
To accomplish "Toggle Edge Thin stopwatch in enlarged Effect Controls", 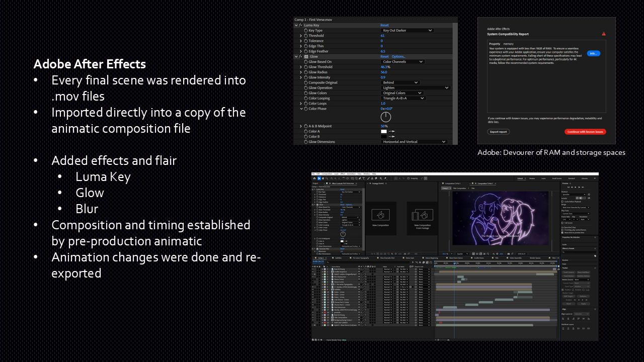I will [x=305, y=46].
